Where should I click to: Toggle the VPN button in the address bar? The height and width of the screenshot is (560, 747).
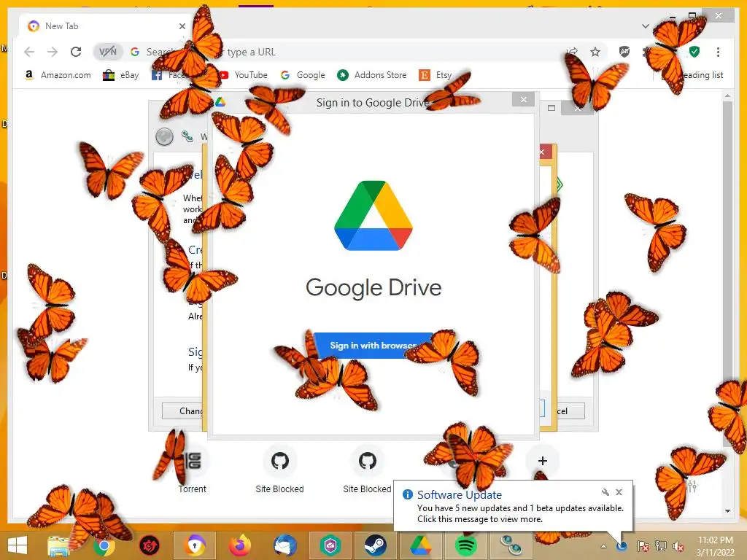coord(108,52)
